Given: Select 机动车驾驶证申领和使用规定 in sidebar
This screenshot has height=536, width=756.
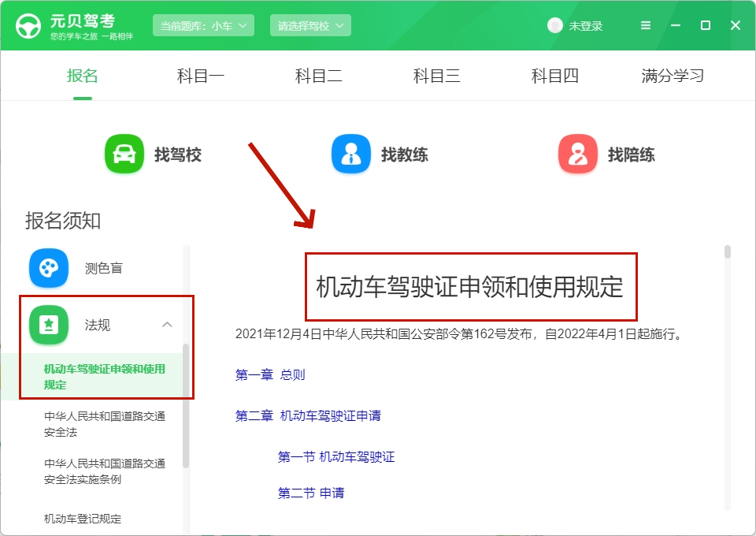Looking at the screenshot, I should (x=105, y=377).
